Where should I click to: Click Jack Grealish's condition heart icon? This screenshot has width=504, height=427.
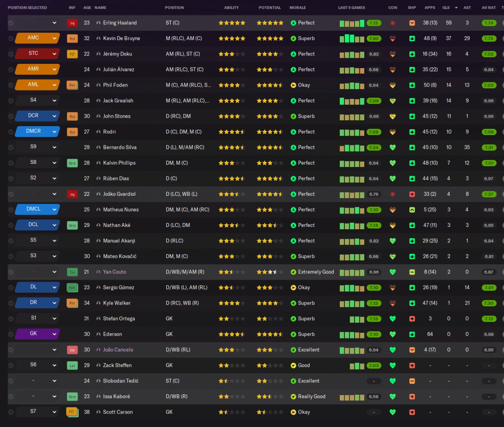point(393,101)
